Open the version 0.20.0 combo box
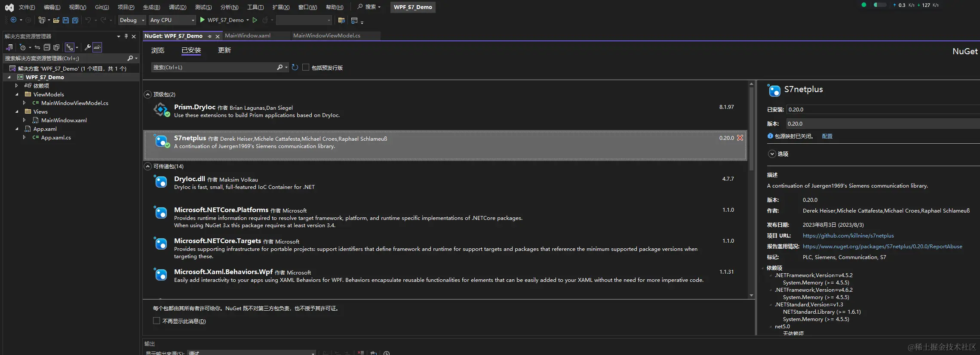 click(x=883, y=123)
